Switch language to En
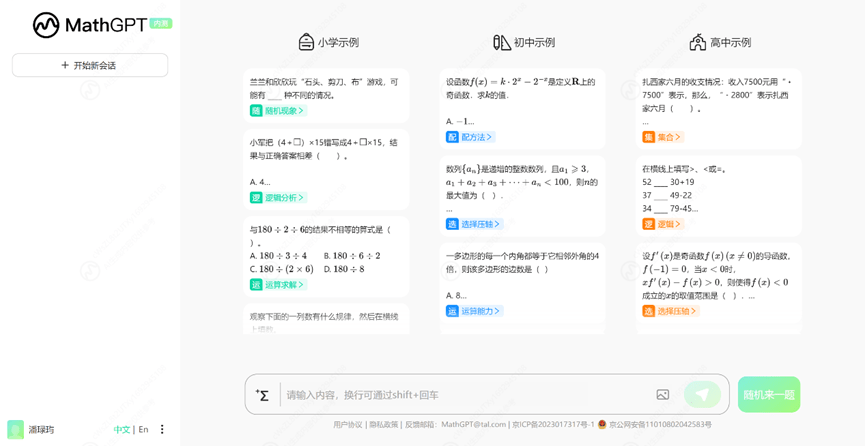Viewport: 865px width, 446px height. (143, 429)
